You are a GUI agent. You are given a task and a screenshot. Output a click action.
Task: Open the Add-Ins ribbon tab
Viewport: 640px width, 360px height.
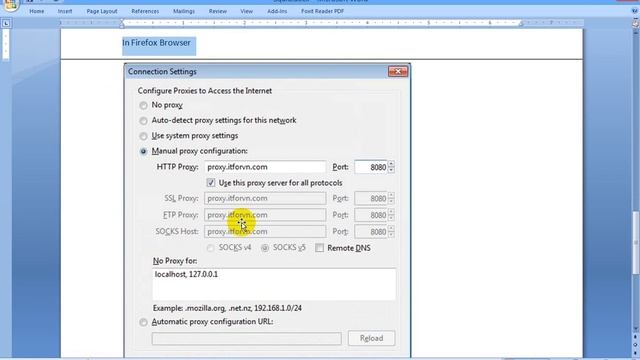pos(277,11)
